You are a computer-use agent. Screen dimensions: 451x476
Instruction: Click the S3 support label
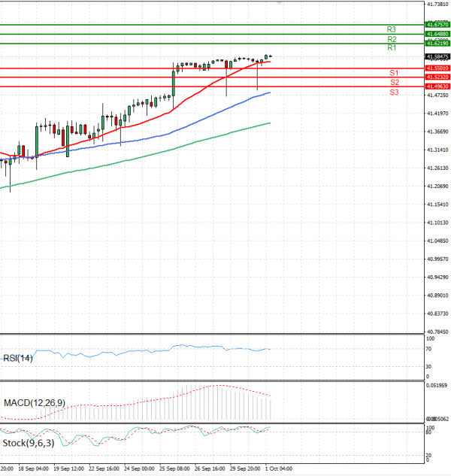pos(394,92)
